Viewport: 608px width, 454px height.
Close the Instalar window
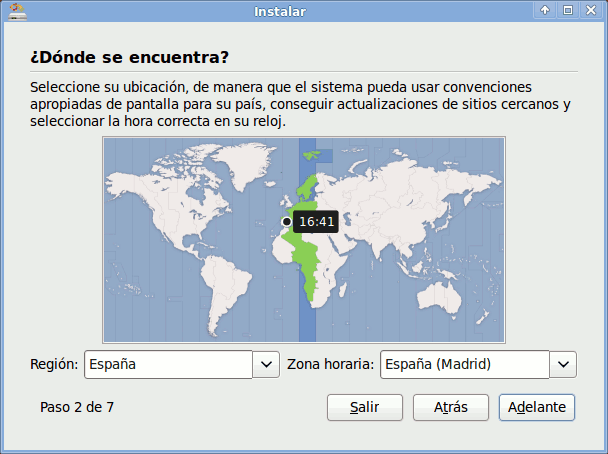coord(591,10)
